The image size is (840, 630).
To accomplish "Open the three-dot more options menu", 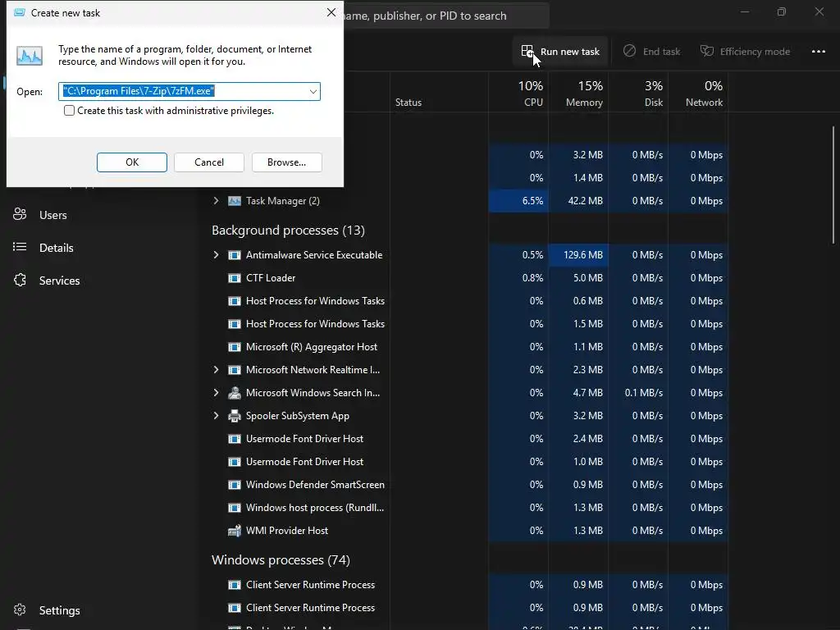I will point(818,52).
